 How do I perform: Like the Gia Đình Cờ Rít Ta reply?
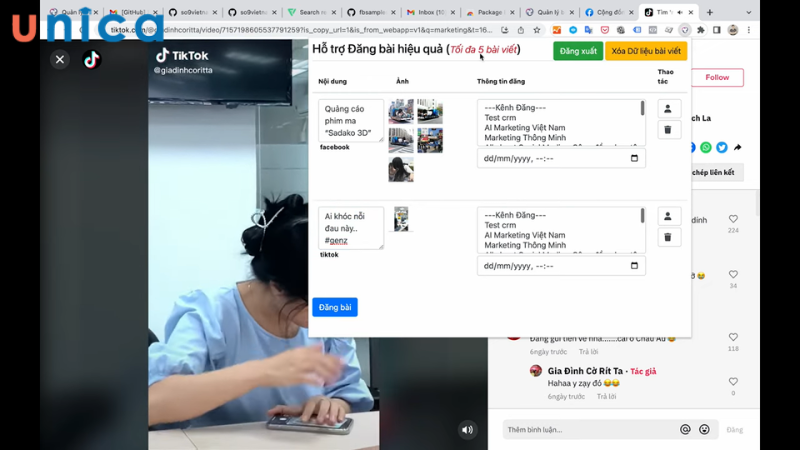pyautogui.click(x=733, y=382)
